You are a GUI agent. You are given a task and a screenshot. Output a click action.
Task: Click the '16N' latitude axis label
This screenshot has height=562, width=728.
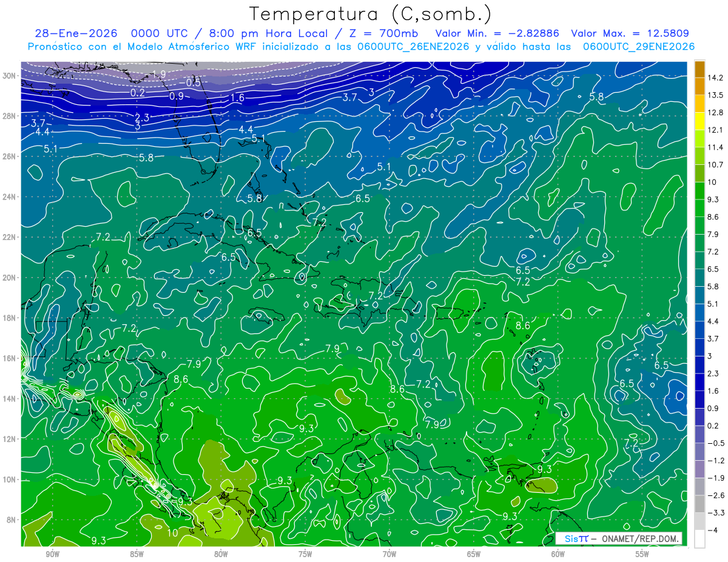coord(10,358)
